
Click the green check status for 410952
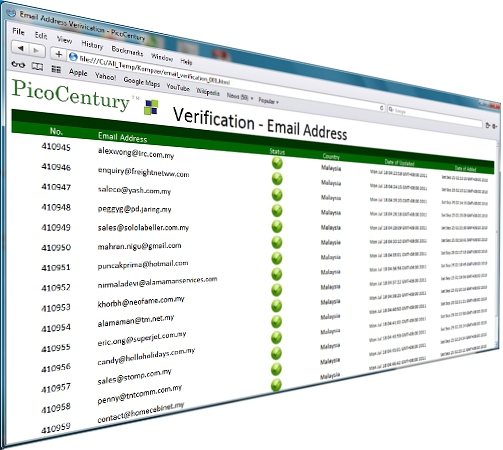277,274
